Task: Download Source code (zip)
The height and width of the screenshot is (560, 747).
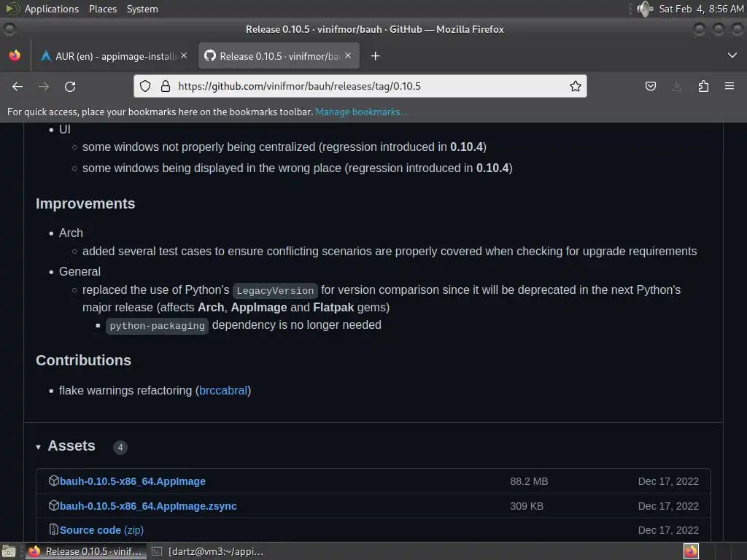Action: [101, 530]
